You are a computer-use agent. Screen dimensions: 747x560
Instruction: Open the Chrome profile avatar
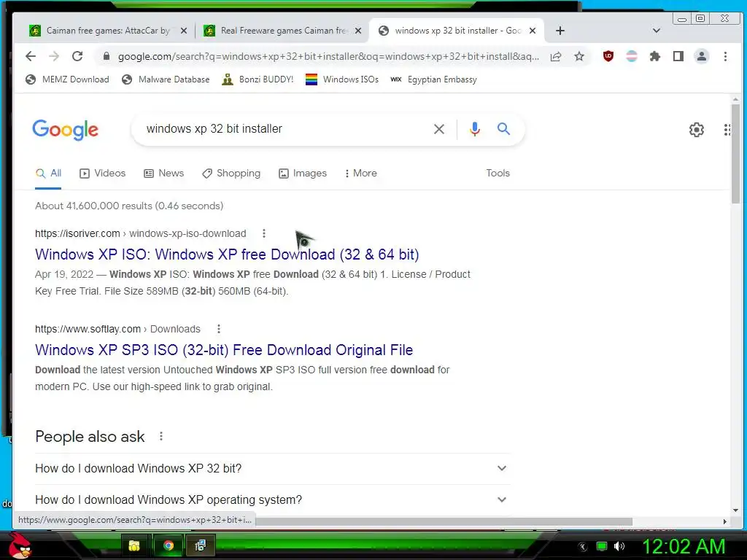(x=702, y=56)
